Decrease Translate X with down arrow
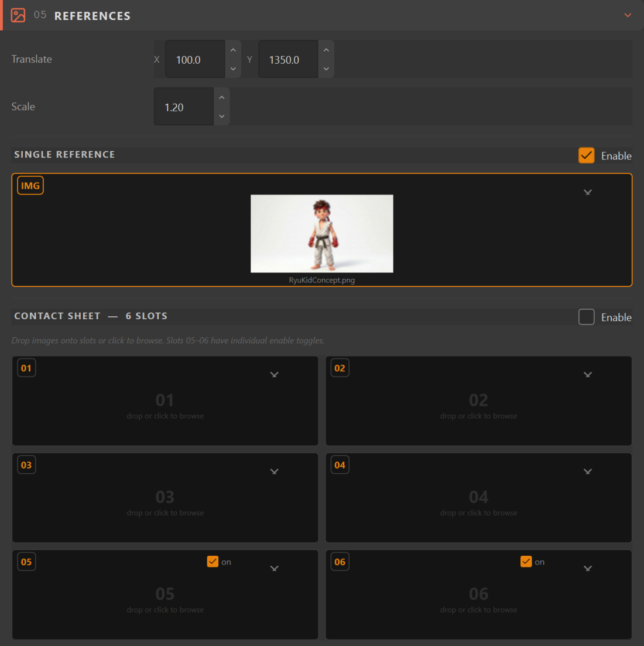644x646 pixels. [x=233, y=69]
